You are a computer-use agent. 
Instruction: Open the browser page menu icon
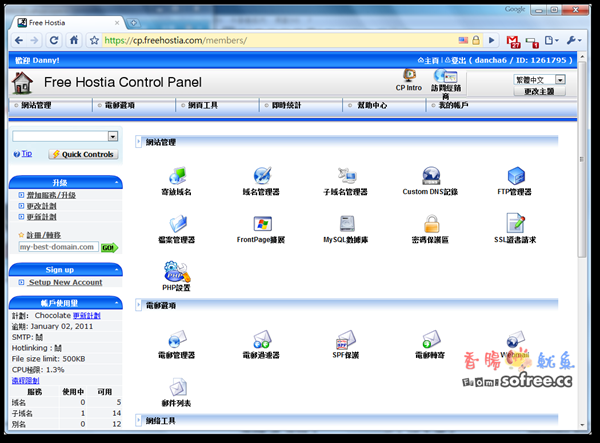[551, 41]
